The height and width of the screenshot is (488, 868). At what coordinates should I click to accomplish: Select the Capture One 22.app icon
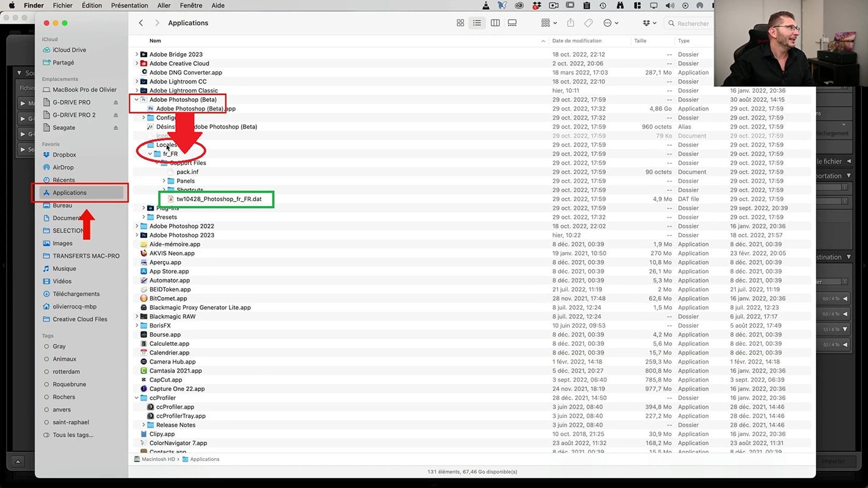pos(144,389)
